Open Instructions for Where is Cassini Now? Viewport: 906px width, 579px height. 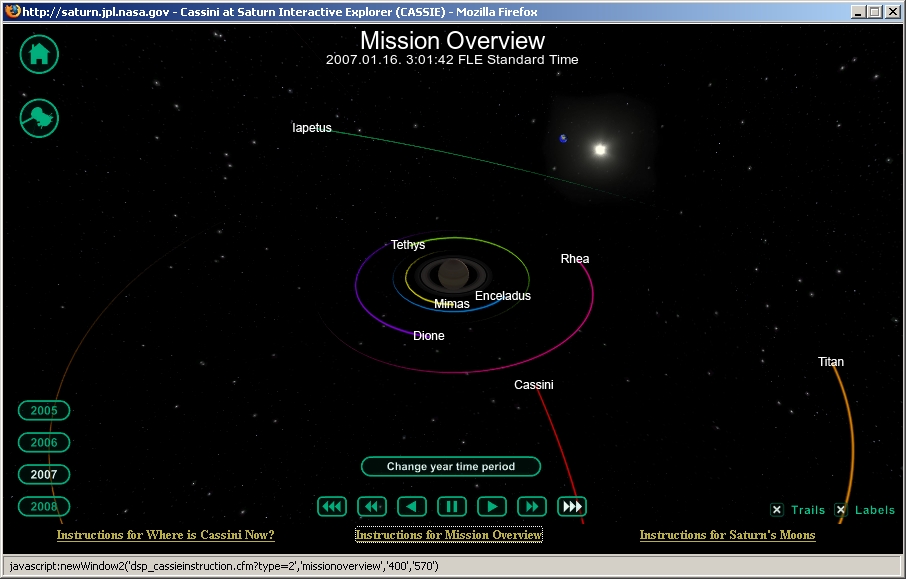[166, 535]
